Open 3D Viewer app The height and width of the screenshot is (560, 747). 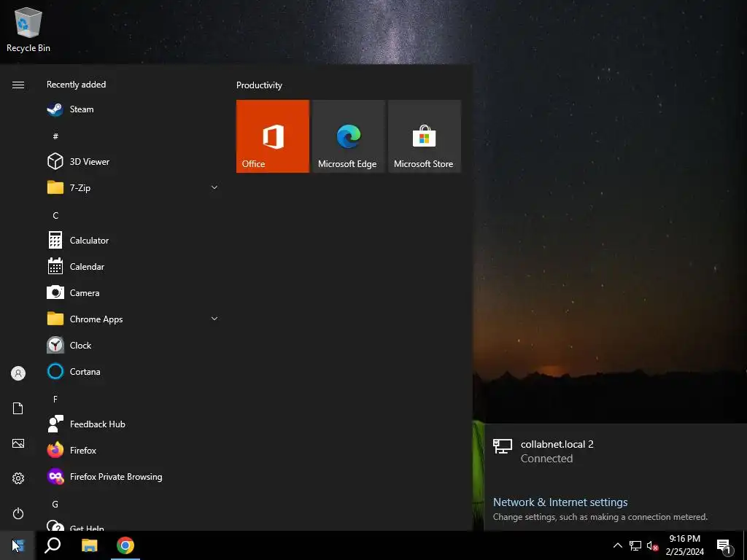point(133,161)
